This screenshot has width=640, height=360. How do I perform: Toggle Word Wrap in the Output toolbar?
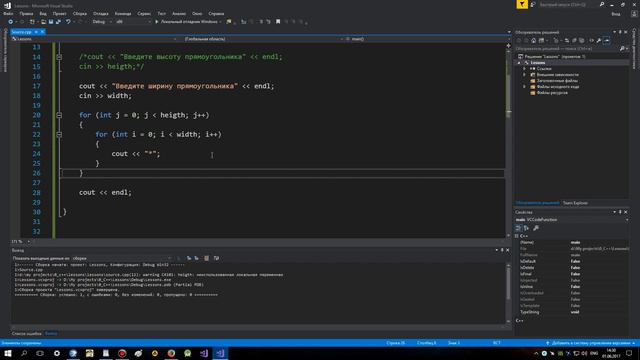tap(216, 258)
